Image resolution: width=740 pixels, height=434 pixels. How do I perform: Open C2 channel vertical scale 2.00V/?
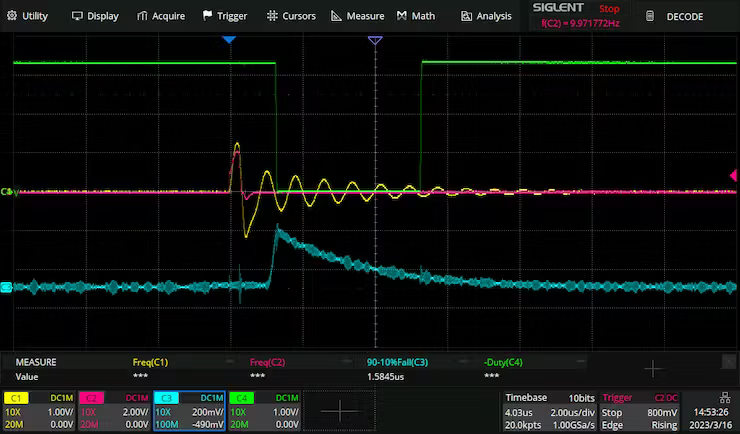(x=135, y=412)
